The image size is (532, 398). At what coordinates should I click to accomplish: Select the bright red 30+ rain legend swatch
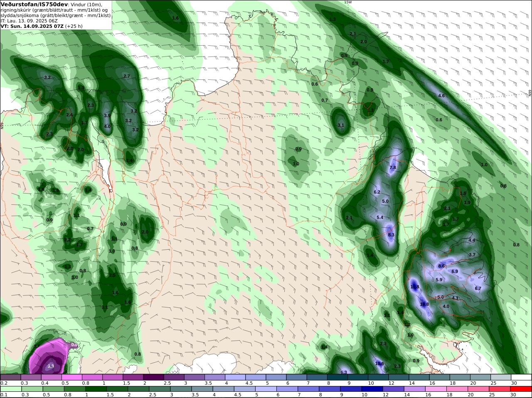pyautogui.click(x=521, y=389)
